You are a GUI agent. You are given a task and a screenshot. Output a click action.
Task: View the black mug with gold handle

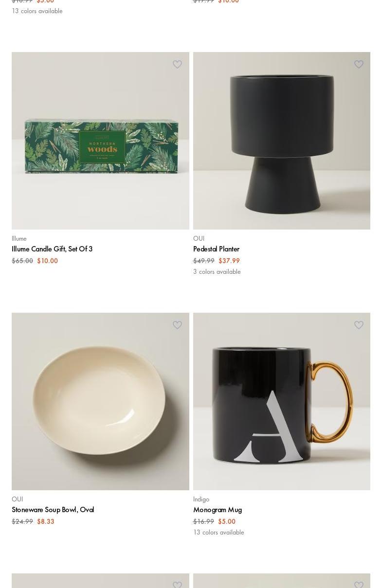pyautogui.click(x=282, y=401)
